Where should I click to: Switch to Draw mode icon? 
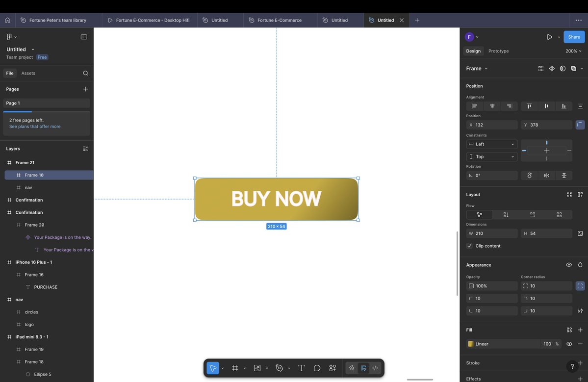point(352,368)
